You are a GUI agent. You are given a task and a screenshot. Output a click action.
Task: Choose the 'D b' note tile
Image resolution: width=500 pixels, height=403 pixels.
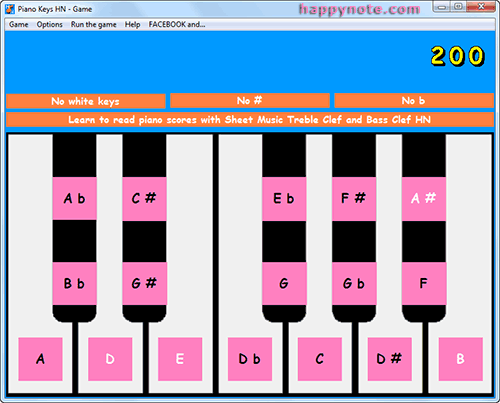coord(250,359)
